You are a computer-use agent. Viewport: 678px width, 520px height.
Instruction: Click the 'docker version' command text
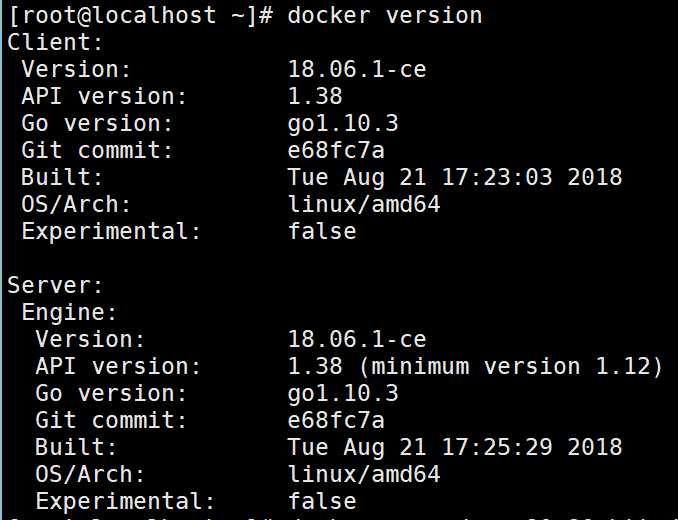(385, 16)
